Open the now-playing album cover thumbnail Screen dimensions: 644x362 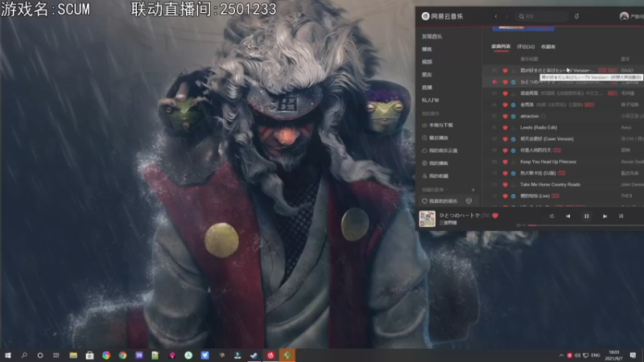(x=427, y=219)
